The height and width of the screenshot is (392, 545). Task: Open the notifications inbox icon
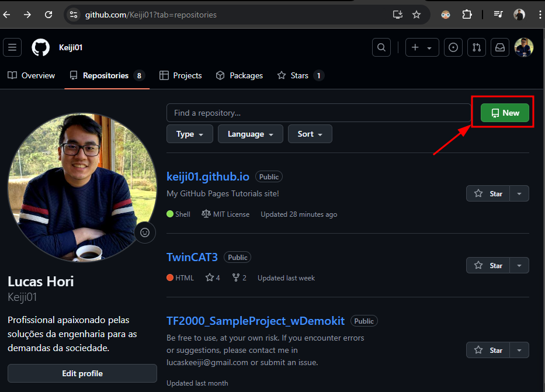(500, 47)
